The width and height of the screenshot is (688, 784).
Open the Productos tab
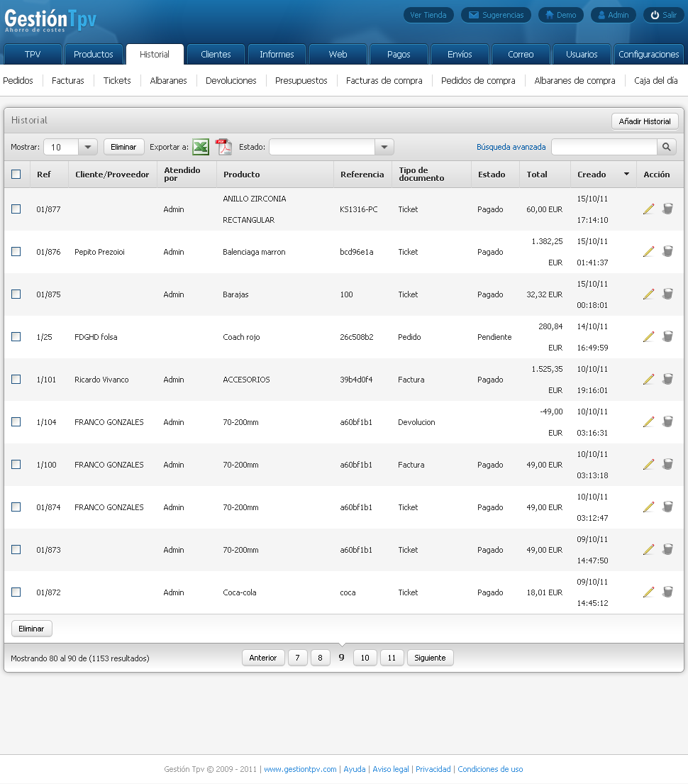pyautogui.click(x=94, y=54)
